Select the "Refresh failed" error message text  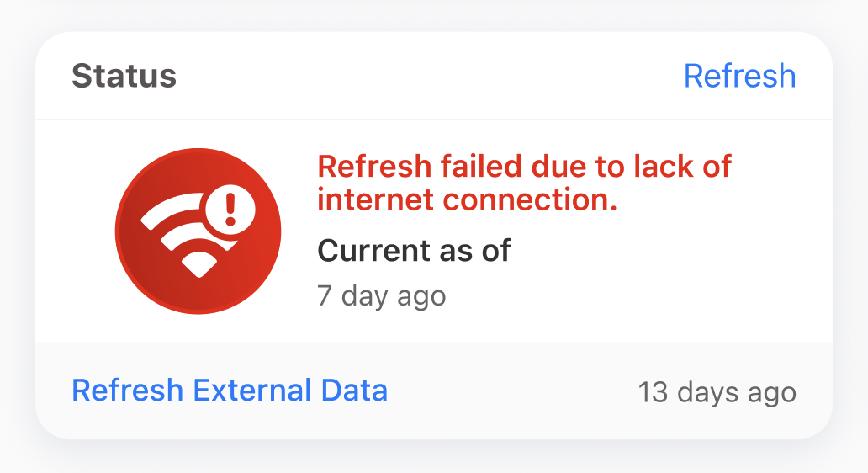click(x=524, y=183)
